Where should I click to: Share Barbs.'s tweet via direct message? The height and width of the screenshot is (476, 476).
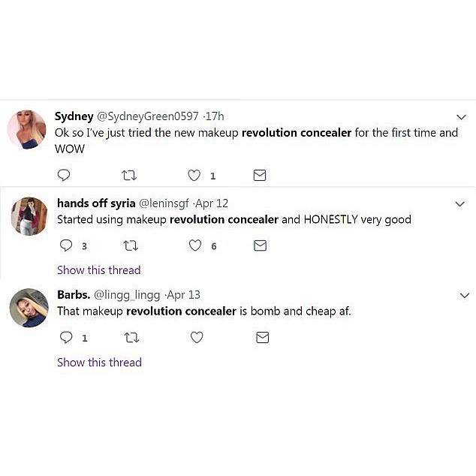[262, 338]
